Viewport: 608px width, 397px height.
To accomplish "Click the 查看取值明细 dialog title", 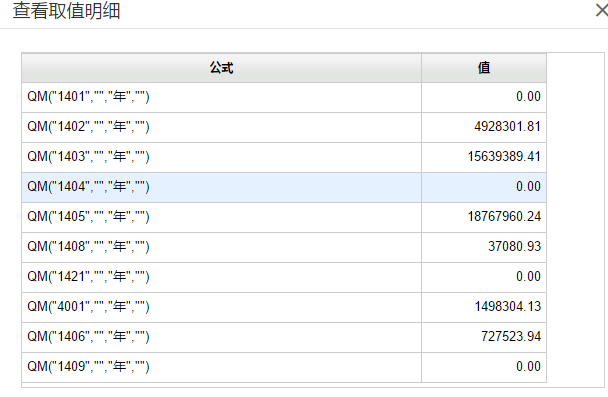I will click(66, 10).
